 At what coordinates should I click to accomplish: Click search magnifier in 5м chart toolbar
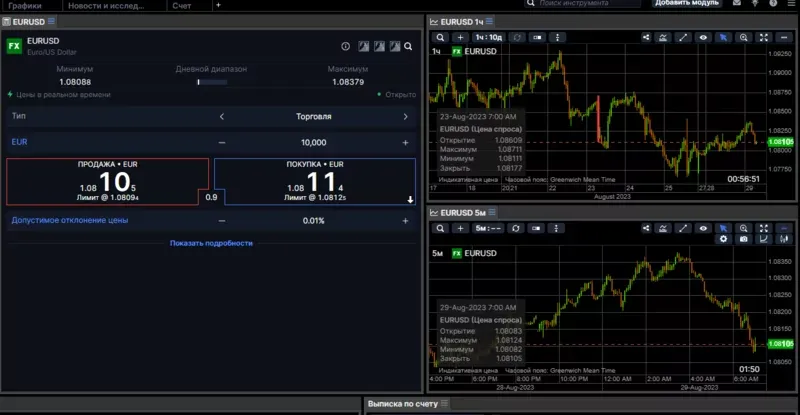click(440, 228)
